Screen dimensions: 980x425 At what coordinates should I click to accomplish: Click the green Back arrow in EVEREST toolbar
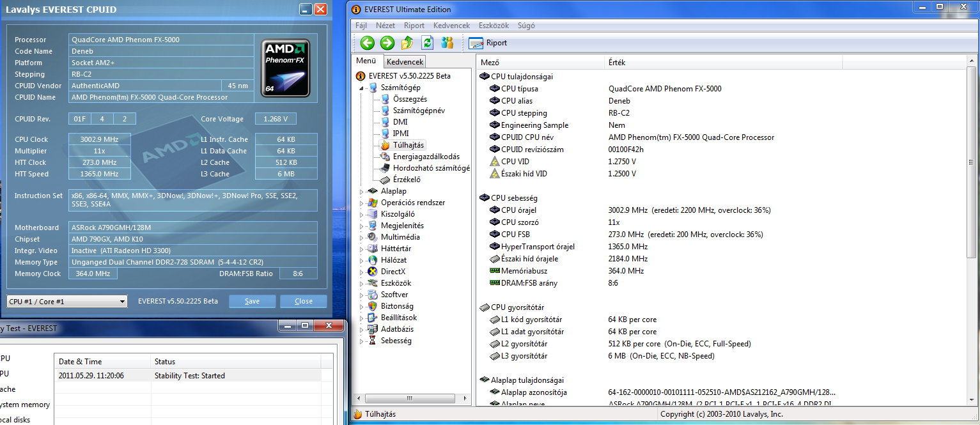coord(367,43)
